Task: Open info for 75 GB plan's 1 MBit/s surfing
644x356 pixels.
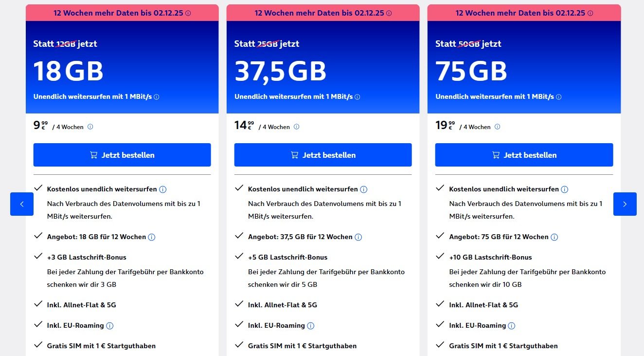Action: coord(558,97)
